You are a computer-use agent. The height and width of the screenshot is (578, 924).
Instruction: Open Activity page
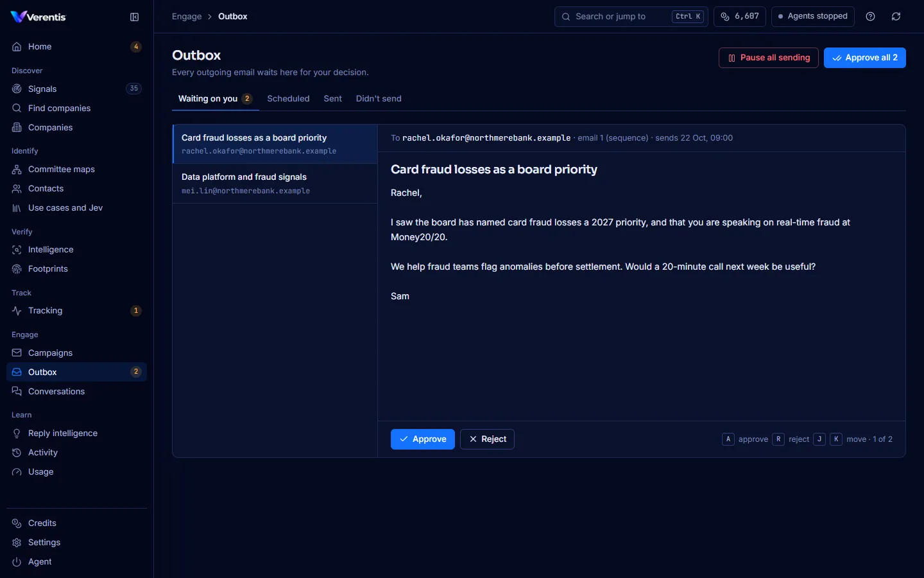(76, 452)
